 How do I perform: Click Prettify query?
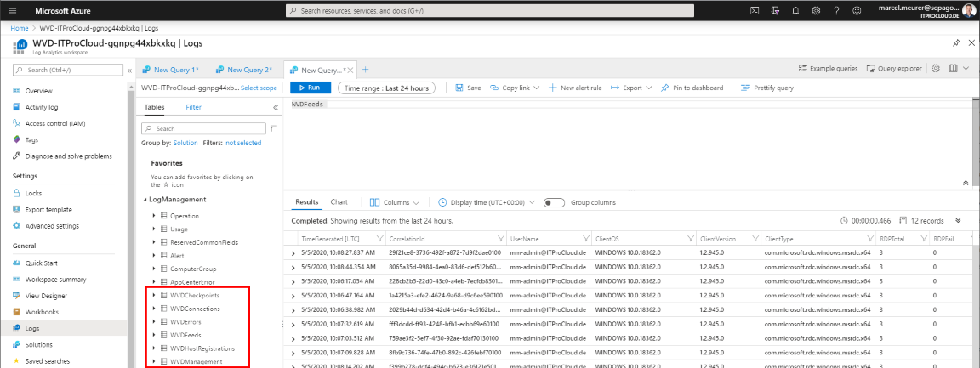click(x=766, y=88)
